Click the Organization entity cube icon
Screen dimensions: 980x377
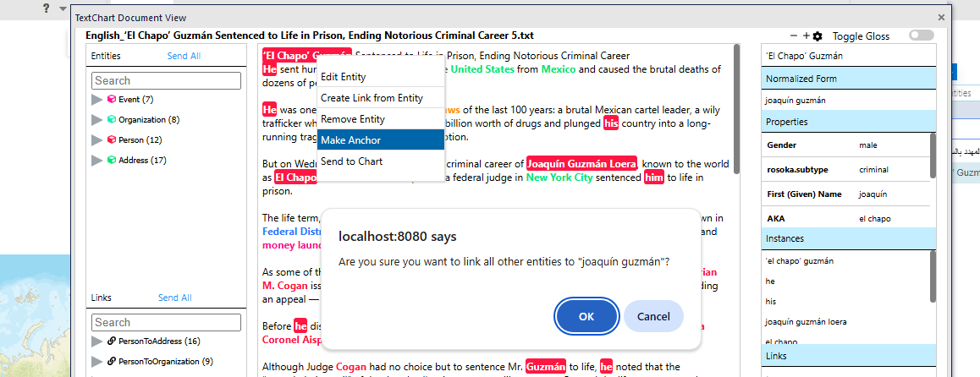(111, 120)
